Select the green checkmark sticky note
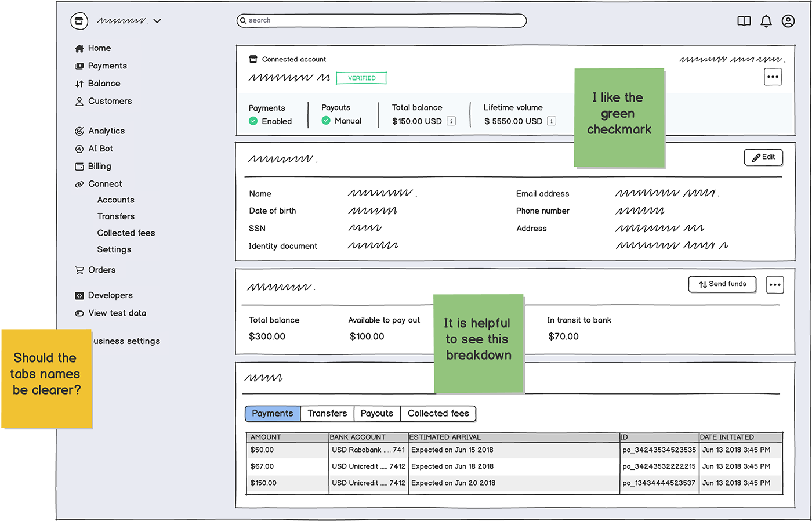Image resolution: width=812 pixels, height=521 pixels. (619, 117)
